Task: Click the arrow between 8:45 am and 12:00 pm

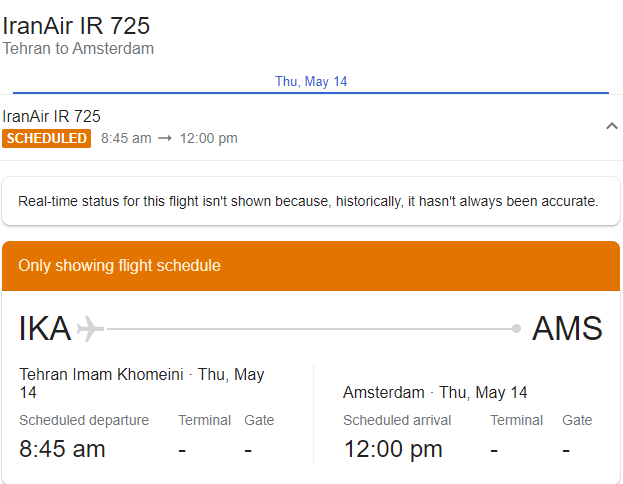Action: [165, 138]
